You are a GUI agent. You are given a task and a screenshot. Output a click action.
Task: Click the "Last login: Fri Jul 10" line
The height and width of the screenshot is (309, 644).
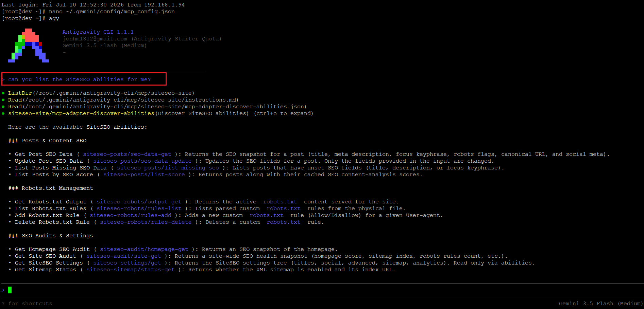[x=93, y=5]
